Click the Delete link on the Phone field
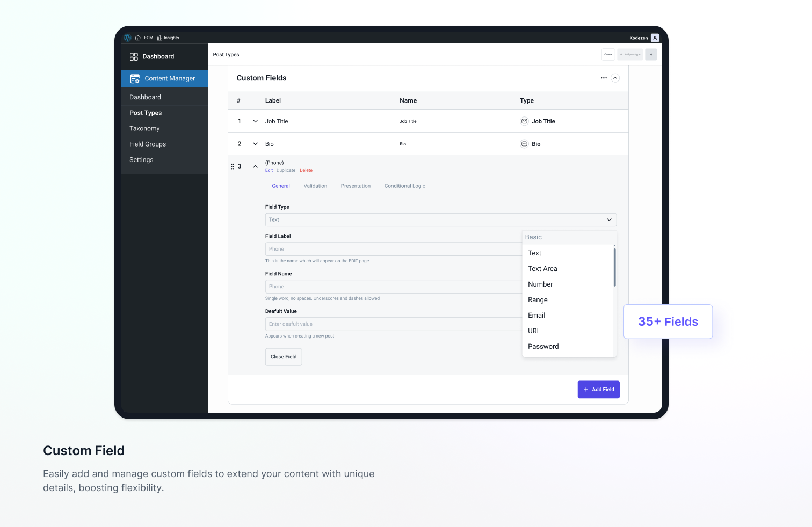This screenshot has width=812, height=527. click(x=306, y=170)
